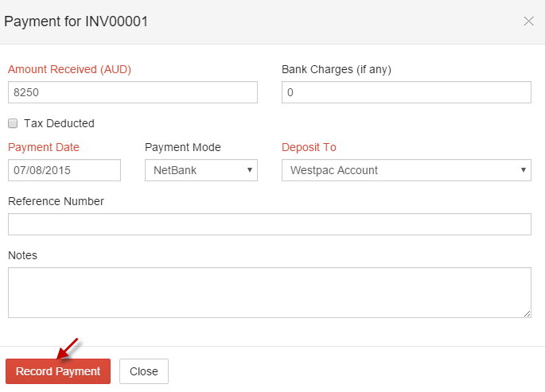The width and height of the screenshot is (545, 392).
Task: Click the Close button in the dialog footer
Action: [x=144, y=371]
